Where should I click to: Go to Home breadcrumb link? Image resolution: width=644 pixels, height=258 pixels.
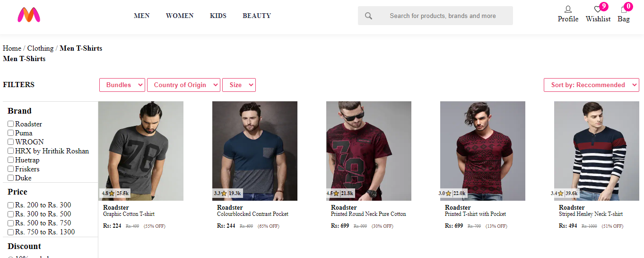click(x=12, y=48)
